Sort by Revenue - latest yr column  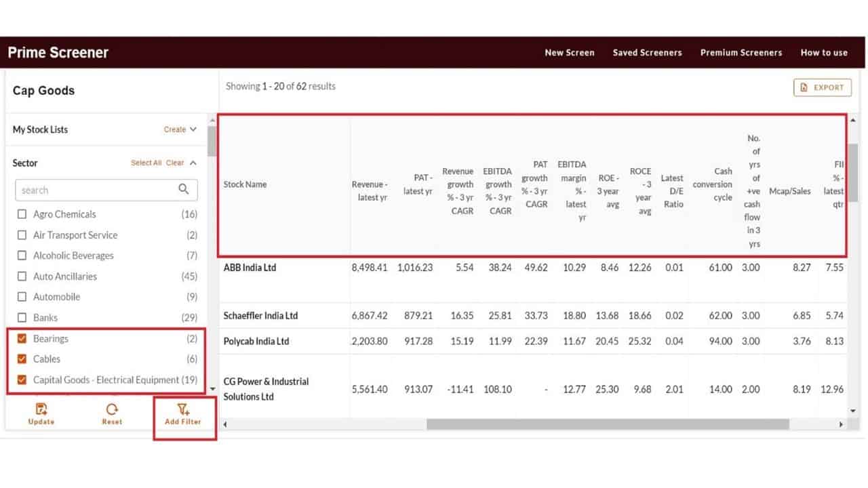click(x=370, y=190)
